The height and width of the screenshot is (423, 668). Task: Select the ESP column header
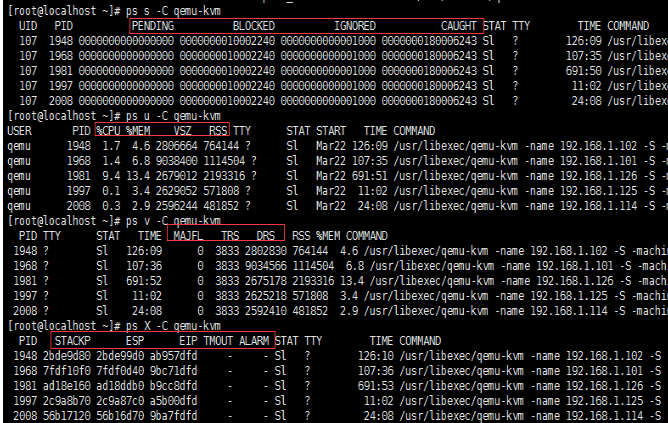134,341
